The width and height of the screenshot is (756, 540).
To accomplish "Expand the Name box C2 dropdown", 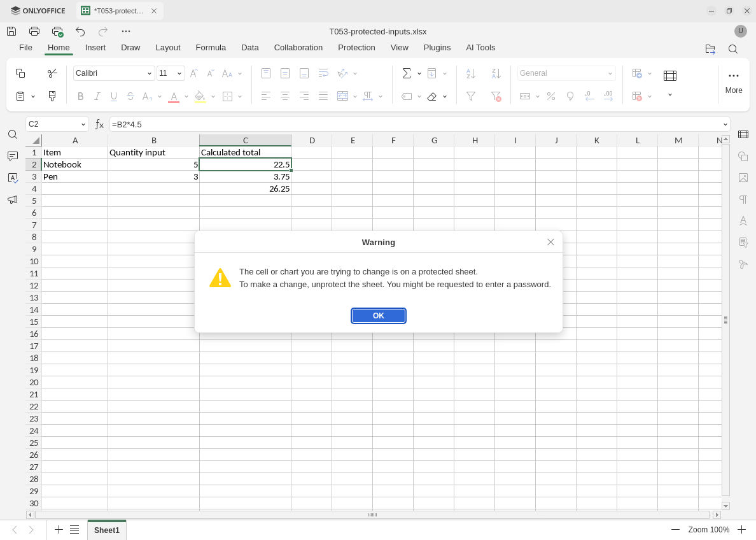I will [83, 125].
